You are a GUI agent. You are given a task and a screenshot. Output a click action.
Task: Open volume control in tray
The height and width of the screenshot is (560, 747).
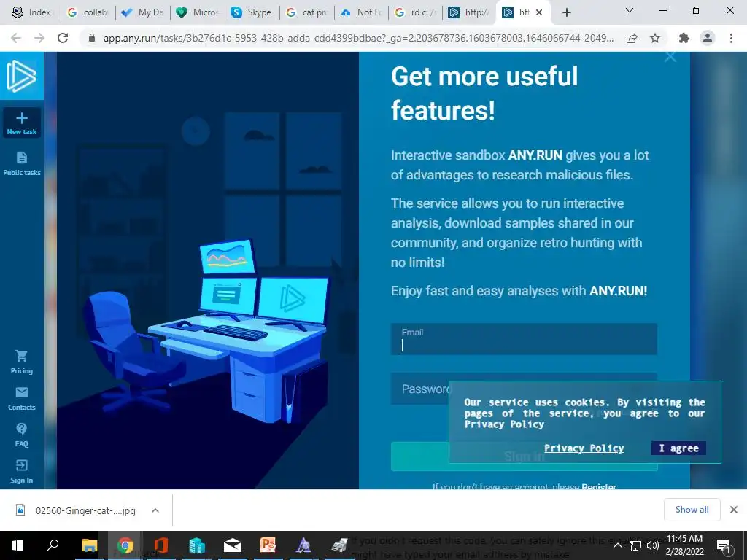pyautogui.click(x=653, y=545)
